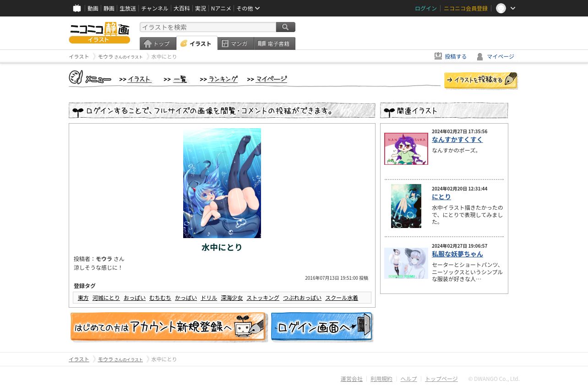Click the 関連イラスト sprout icon

pos(389,111)
